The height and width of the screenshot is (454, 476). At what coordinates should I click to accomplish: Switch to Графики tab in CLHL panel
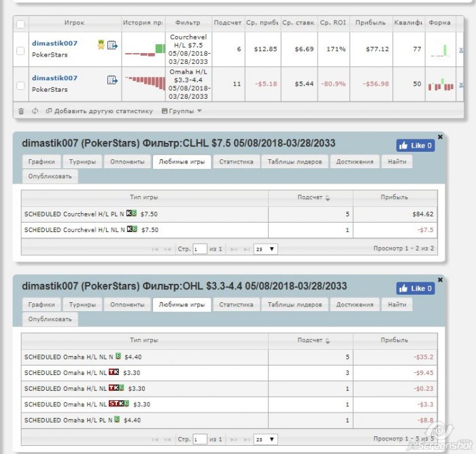41,162
